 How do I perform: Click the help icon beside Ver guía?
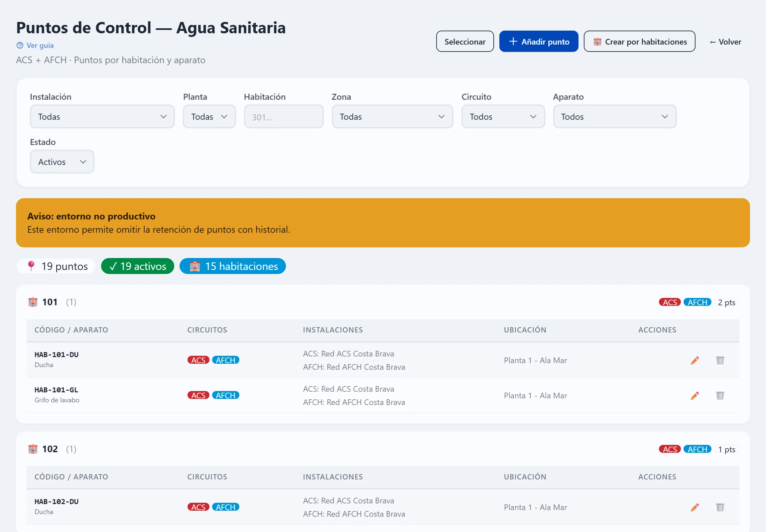pos(20,45)
